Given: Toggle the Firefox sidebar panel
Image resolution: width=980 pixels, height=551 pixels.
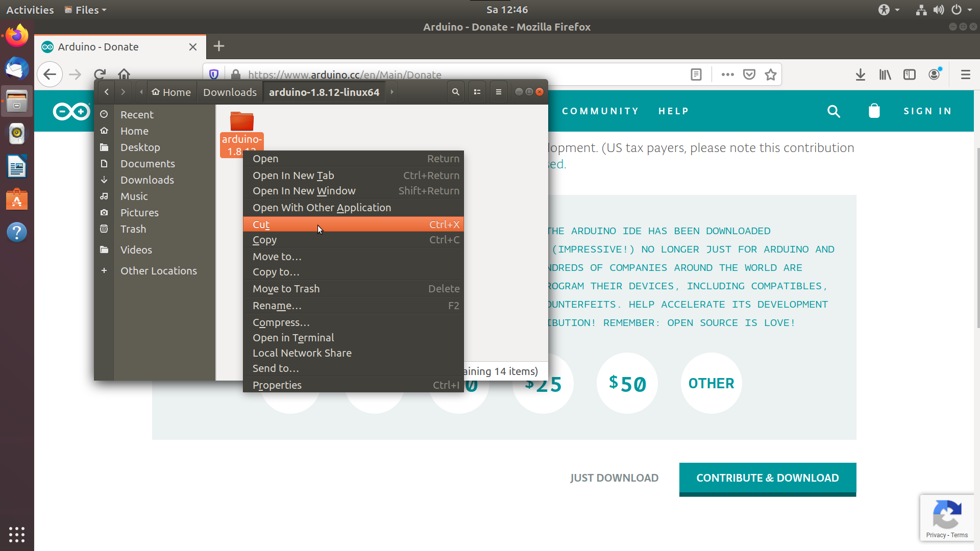Looking at the screenshot, I should (x=910, y=74).
